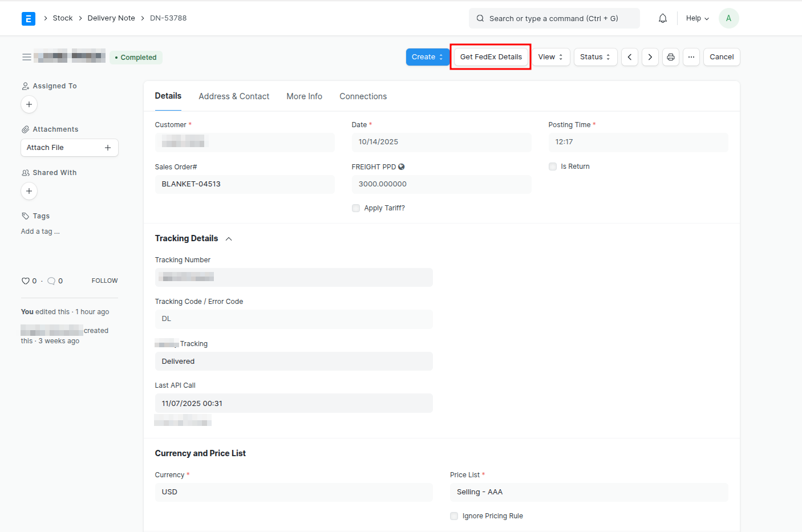Click the ERPNext home logo icon
This screenshot has width=802, height=532.
28,18
